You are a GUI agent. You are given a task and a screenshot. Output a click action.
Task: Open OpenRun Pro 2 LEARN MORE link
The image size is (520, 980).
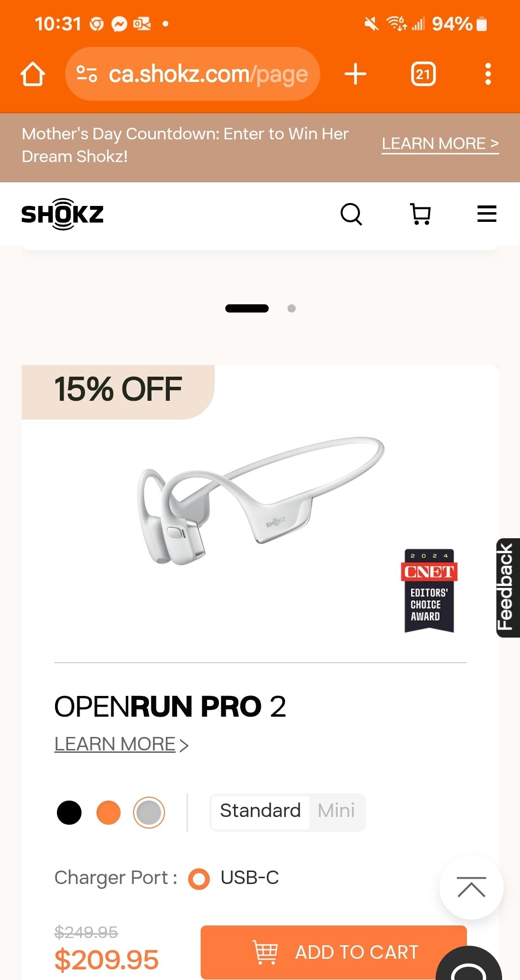pos(122,744)
